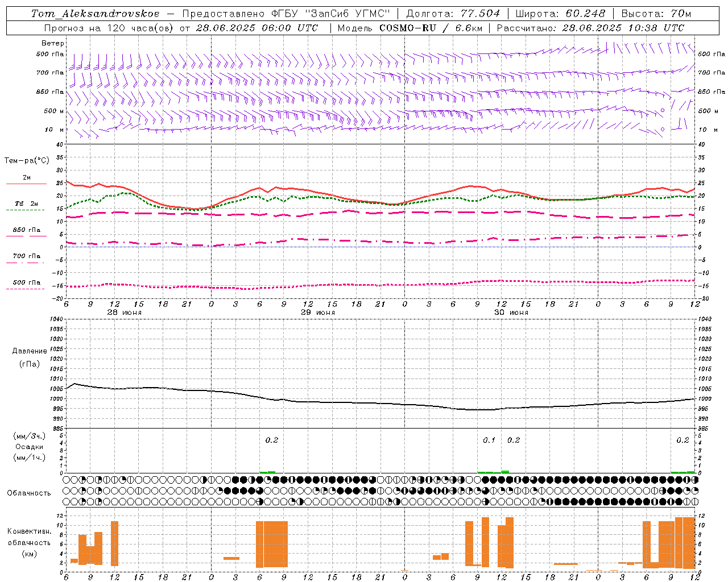The image size is (728, 582).
Task: Click the 10 м wind level label on left axis
Action: click(x=55, y=130)
